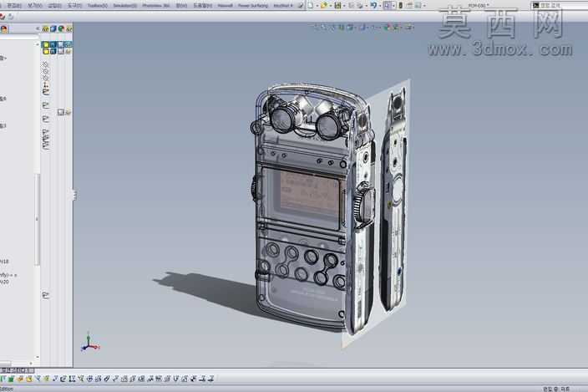Click the pin icon after the menu bar

301,6
